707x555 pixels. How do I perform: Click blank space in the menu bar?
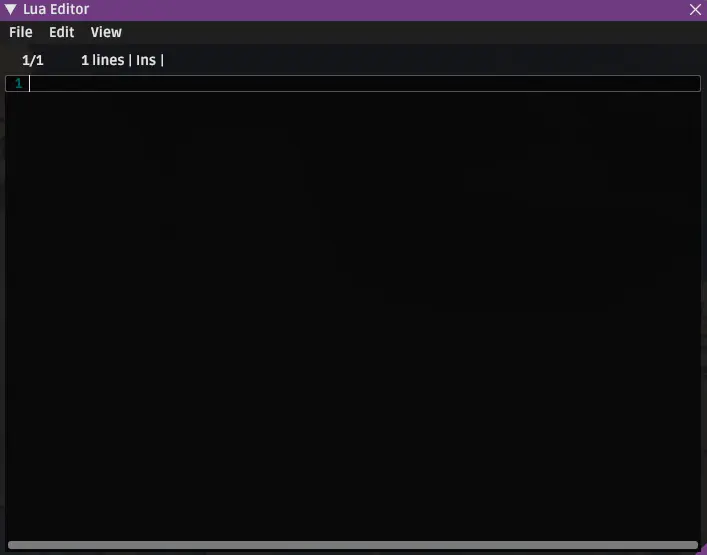pyautogui.click(x=406, y=32)
